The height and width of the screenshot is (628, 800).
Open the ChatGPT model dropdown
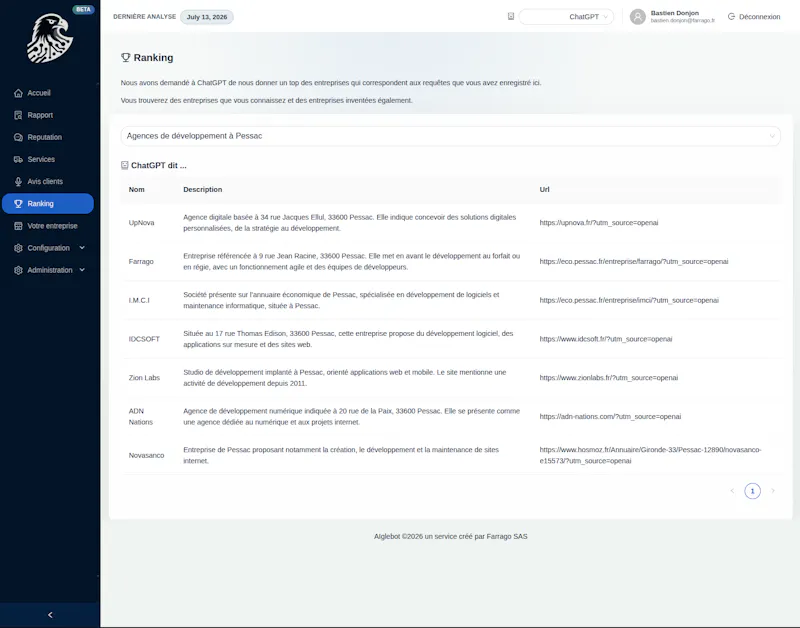click(566, 17)
